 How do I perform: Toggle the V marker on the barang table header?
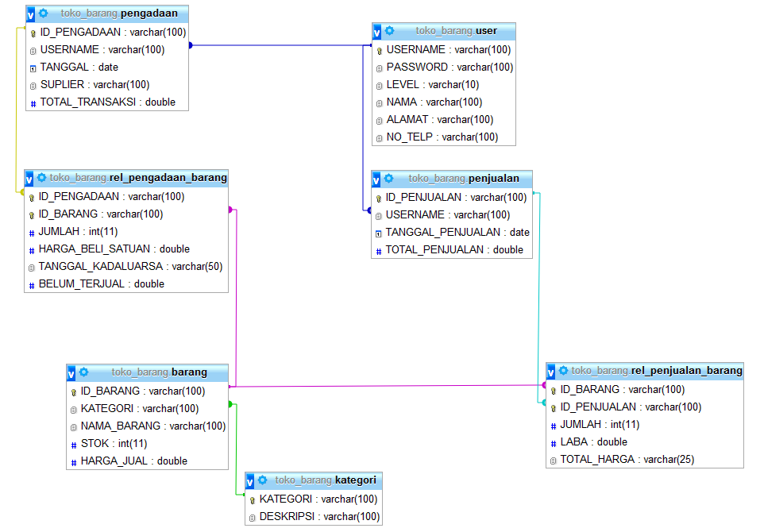pyautogui.click(x=70, y=372)
